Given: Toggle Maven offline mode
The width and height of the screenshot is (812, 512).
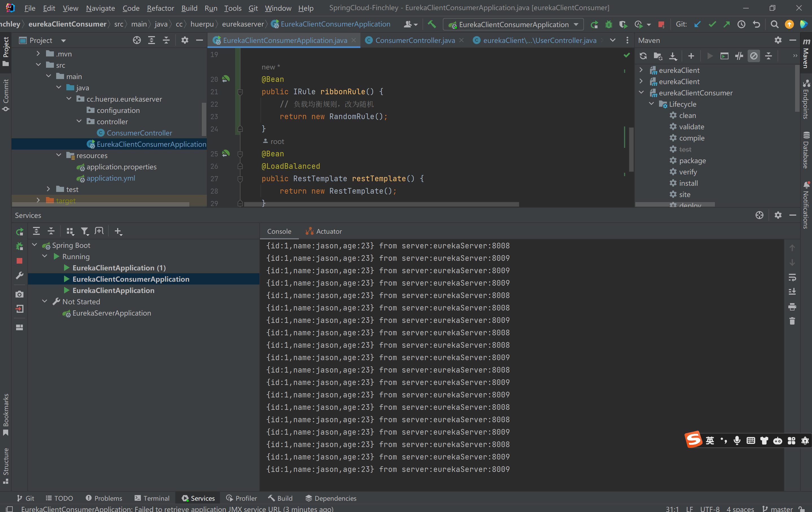Looking at the screenshot, I should coord(739,56).
